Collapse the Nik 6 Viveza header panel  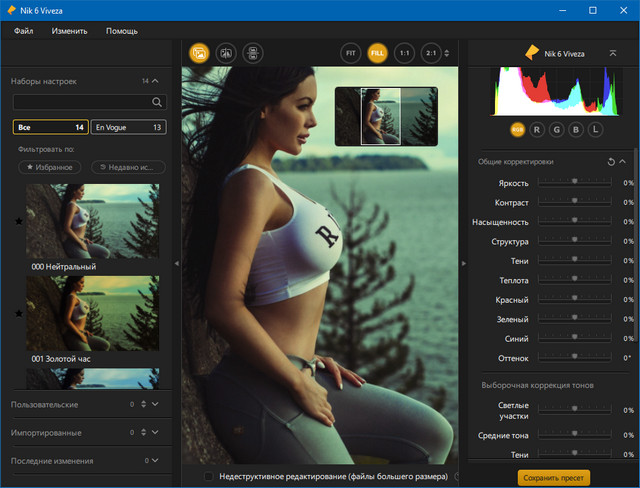click(x=613, y=53)
